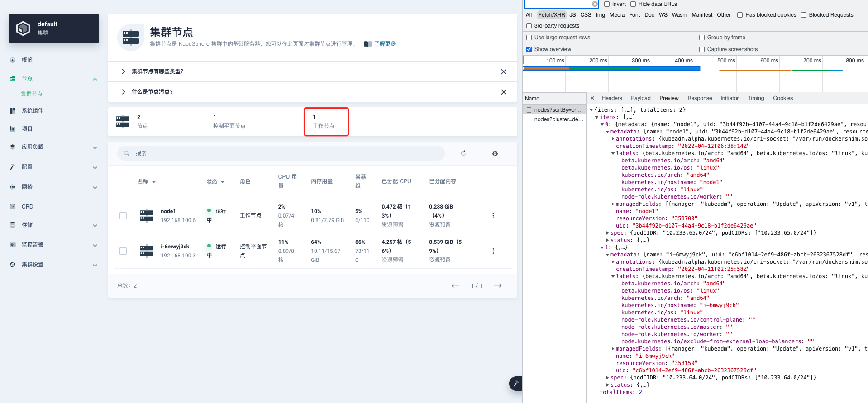Dismiss the 集群节点有哪些类型 help row
Image resolution: width=868 pixels, height=403 pixels.
coord(504,71)
